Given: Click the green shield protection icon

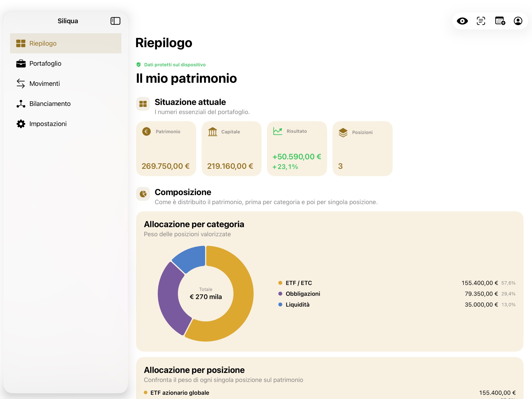Looking at the screenshot, I should tap(138, 64).
